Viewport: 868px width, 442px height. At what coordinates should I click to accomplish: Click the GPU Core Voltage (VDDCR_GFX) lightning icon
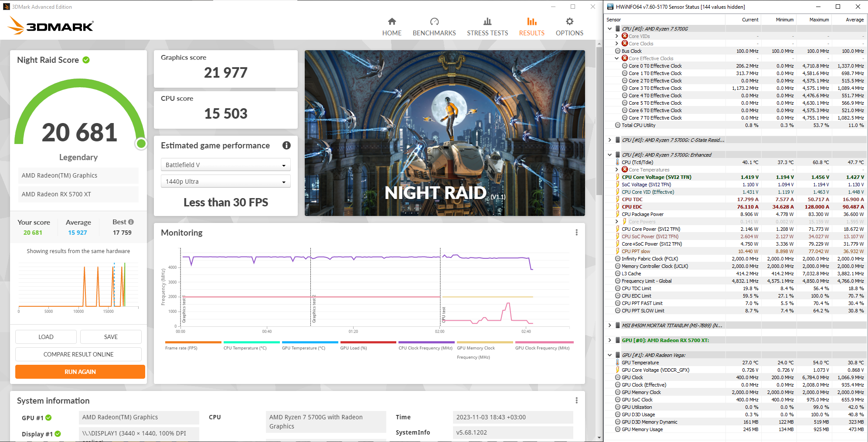pyautogui.click(x=618, y=370)
